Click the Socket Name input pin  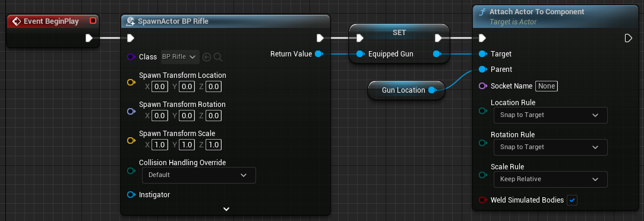(483, 86)
